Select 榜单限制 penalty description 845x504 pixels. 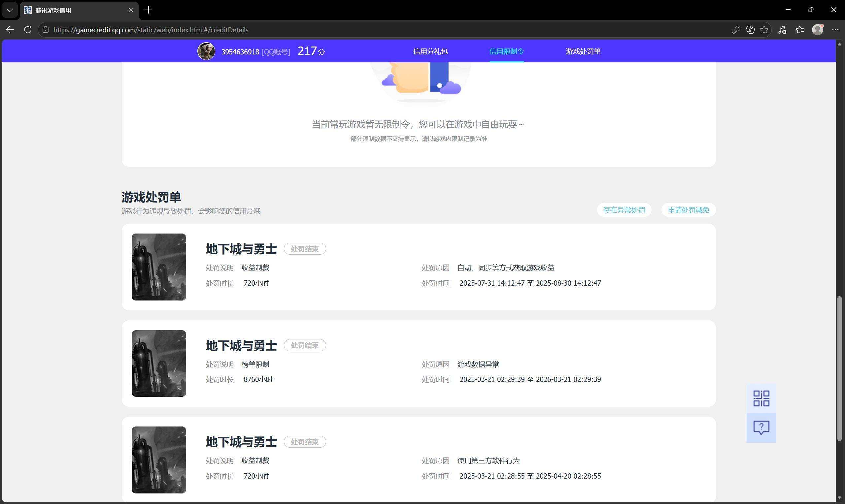[255, 364]
